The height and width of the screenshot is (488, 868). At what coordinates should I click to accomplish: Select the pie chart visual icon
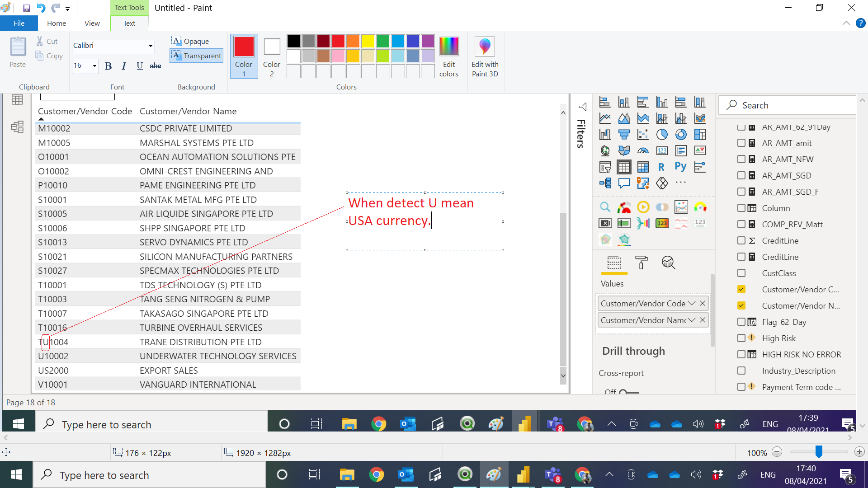662,135
